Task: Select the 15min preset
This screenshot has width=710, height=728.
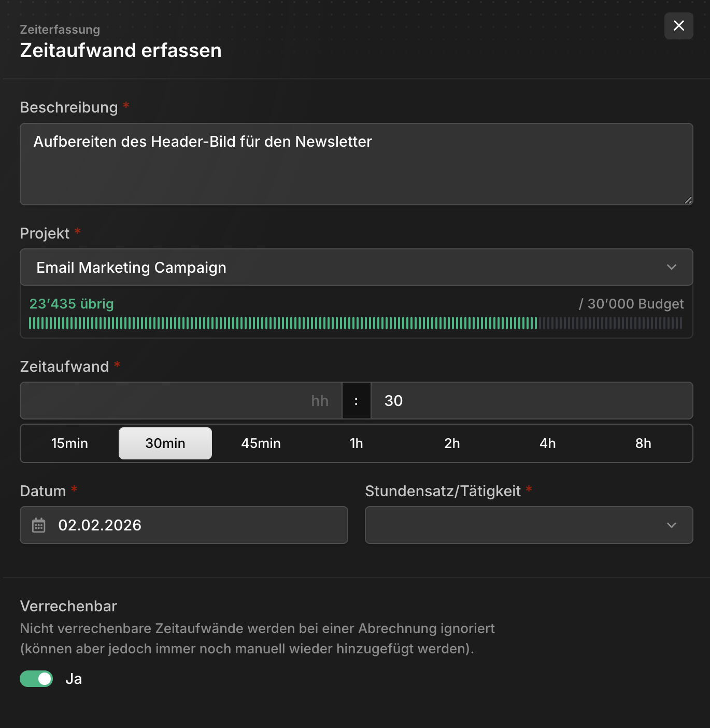Action: point(69,443)
